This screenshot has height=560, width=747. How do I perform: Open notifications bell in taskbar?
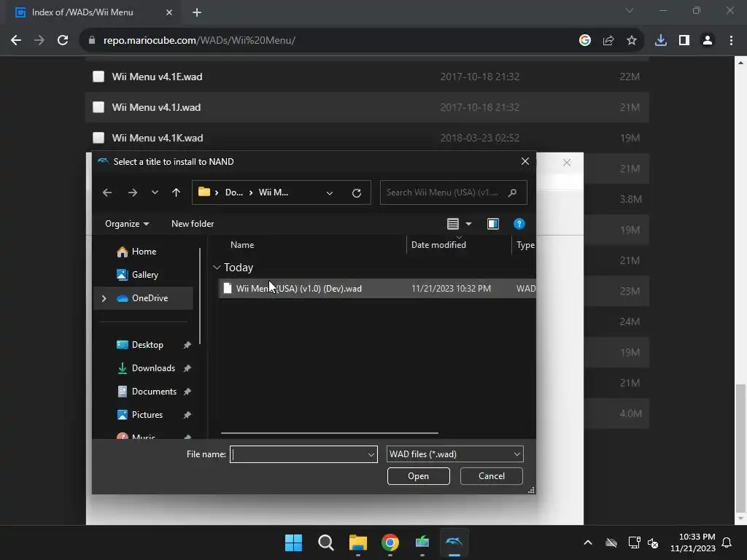click(727, 542)
